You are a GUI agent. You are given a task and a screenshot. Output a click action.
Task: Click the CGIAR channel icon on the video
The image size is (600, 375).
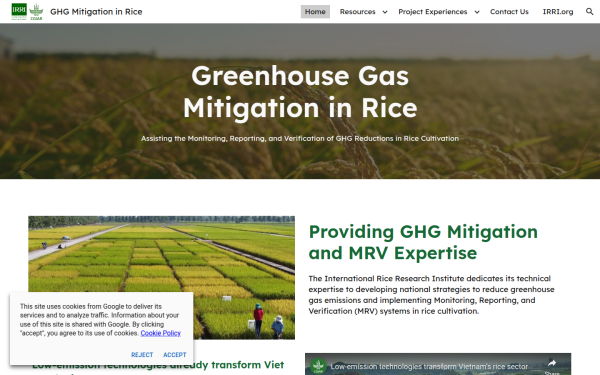click(x=318, y=366)
